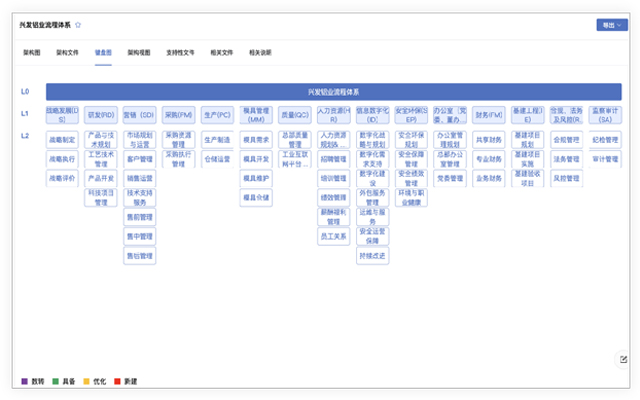Go to the 相关文件 tab

click(222, 52)
